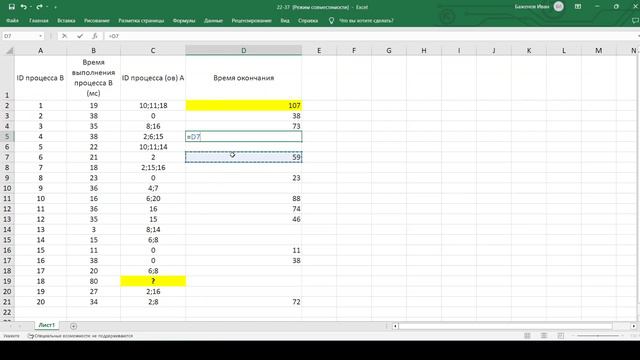Click cell D7 showing 59
Viewport: 640px width, 360px height.
click(244, 157)
